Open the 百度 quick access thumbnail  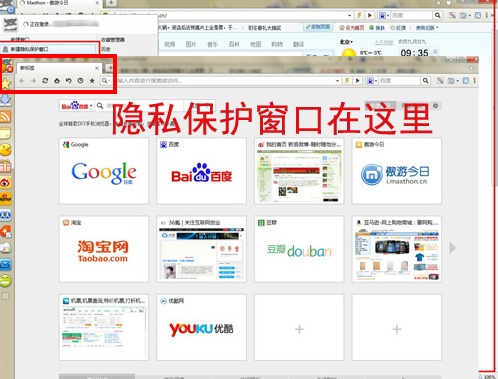201,171
